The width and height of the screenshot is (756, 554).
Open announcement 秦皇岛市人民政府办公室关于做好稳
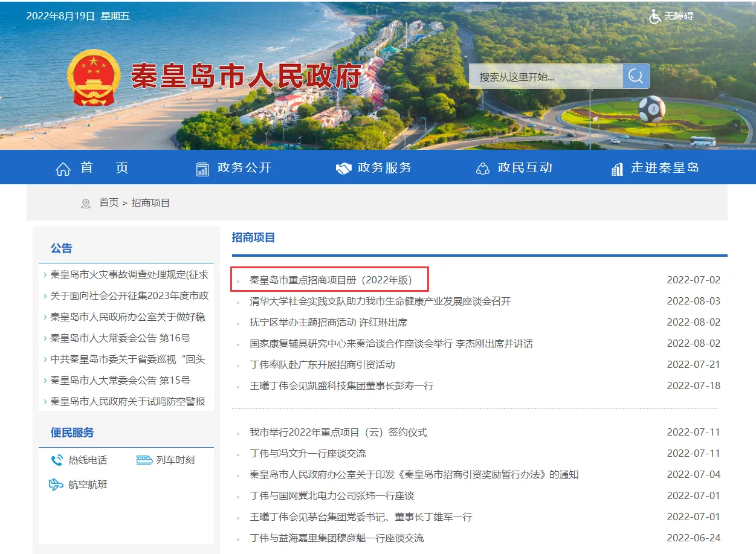(x=128, y=317)
